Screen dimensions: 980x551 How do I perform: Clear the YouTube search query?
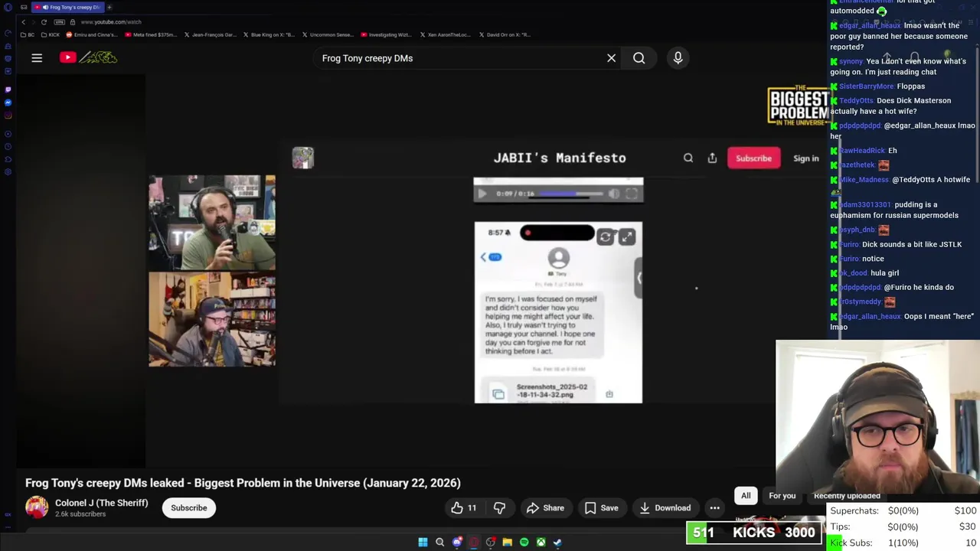(x=611, y=58)
